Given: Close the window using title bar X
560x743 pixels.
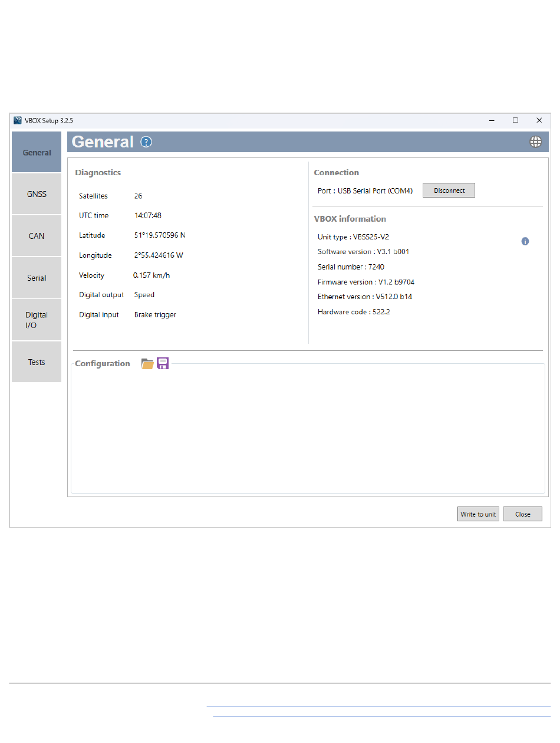Looking at the screenshot, I should point(539,120).
